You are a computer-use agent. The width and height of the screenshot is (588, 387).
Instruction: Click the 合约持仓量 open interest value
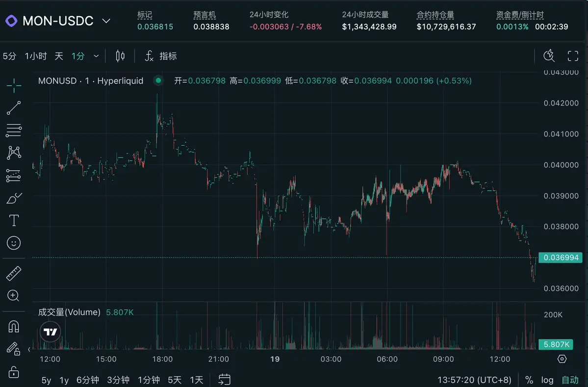tap(446, 26)
